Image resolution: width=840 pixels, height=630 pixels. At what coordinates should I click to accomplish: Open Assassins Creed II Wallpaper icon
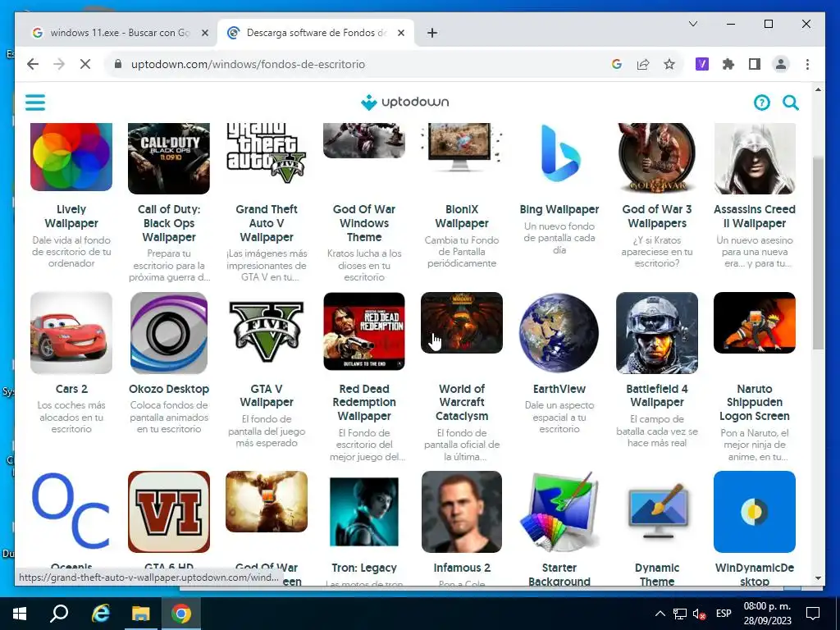pos(755,158)
